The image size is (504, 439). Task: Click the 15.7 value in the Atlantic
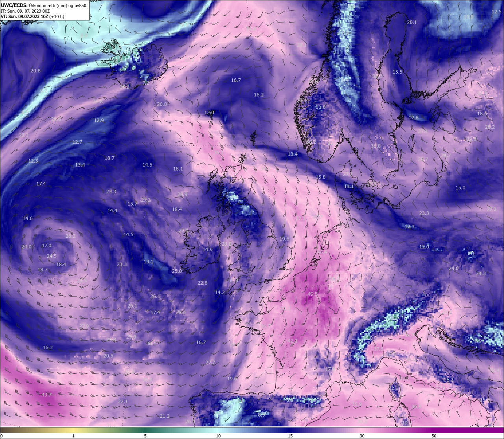click(x=132, y=204)
